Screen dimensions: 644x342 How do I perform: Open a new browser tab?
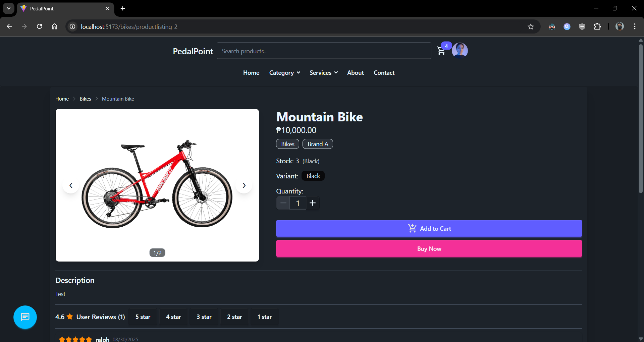coord(123,8)
